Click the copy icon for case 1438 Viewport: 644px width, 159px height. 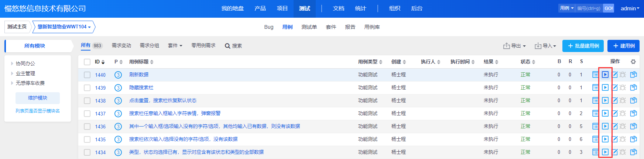point(633,100)
